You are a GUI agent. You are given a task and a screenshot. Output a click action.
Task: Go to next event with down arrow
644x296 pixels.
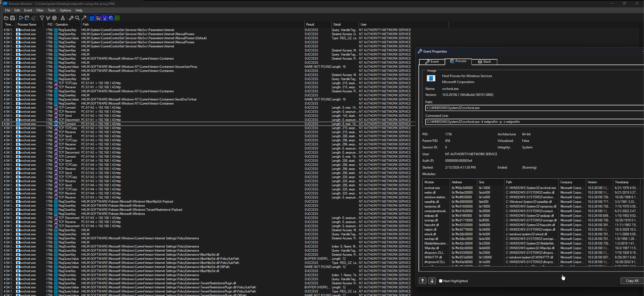point(432,281)
